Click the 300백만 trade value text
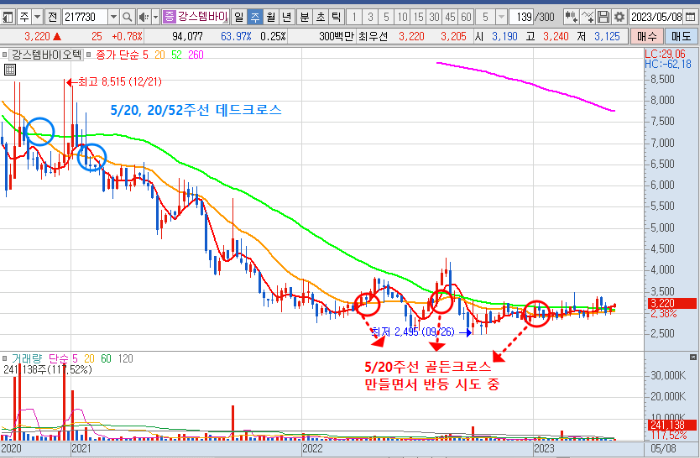 click(336, 36)
